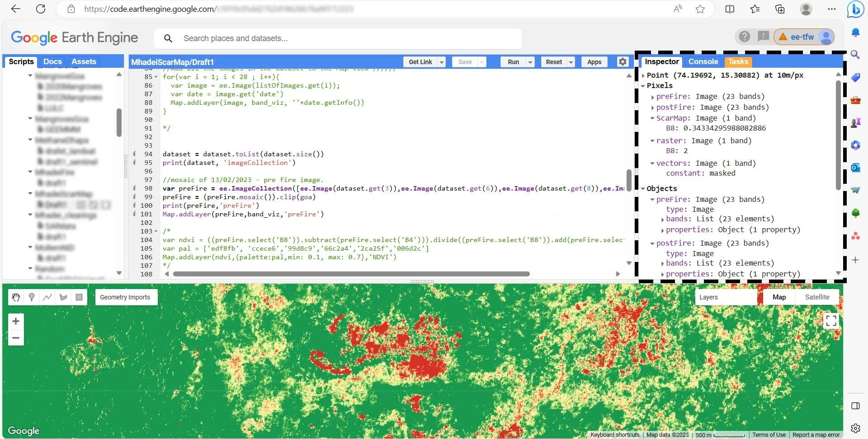
Task: Open Outlook from the Edge sidebar
Action: (x=855, y=168)
